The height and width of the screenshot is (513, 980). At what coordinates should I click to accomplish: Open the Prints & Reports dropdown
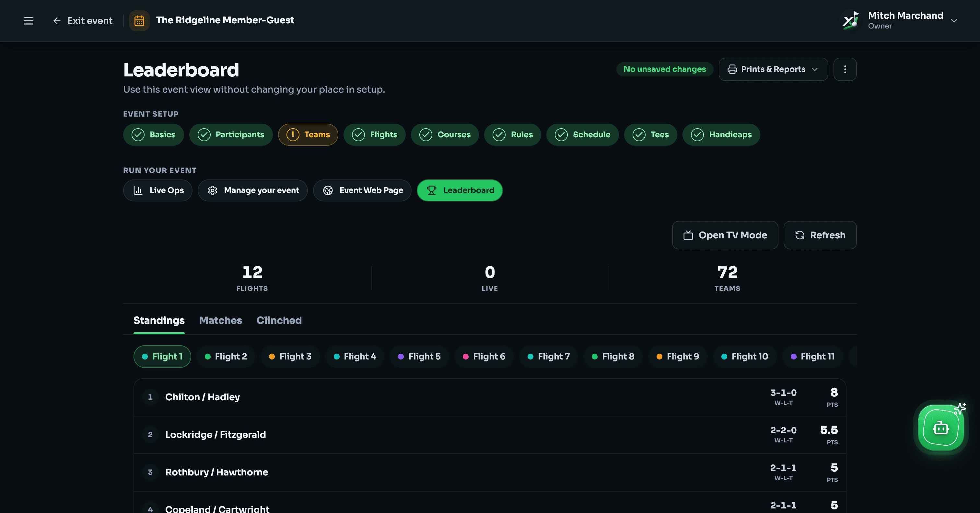tap(773, 69)
